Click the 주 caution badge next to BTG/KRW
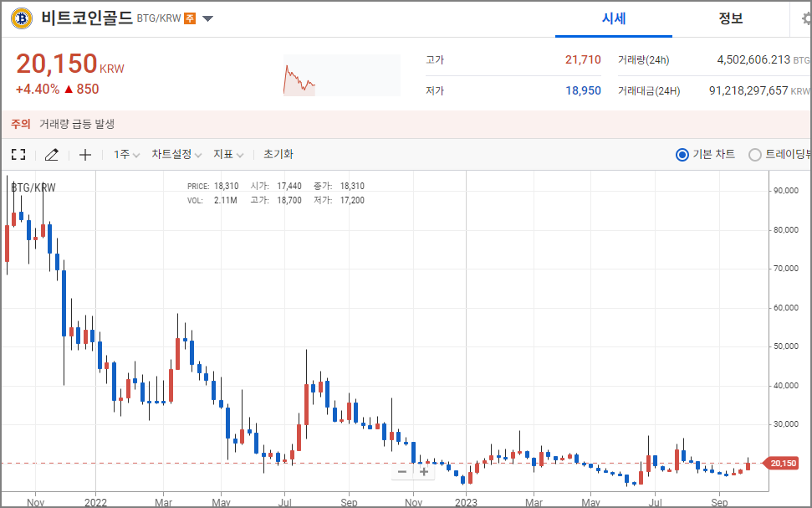Image resolution: width=812 pixels, height=508 pixels. (x=190, y=18)
